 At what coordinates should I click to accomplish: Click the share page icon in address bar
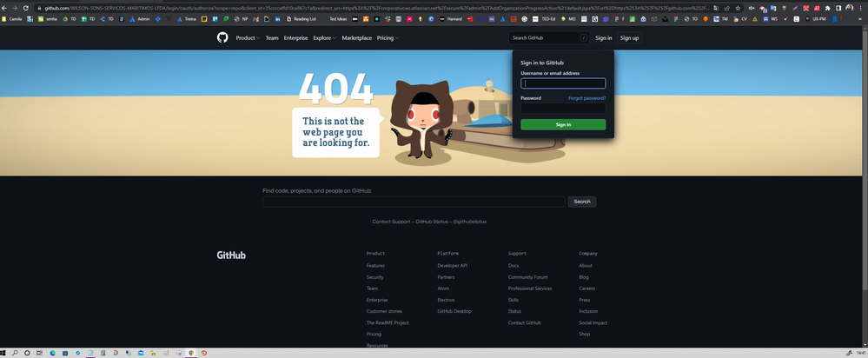tap(727, 9)
